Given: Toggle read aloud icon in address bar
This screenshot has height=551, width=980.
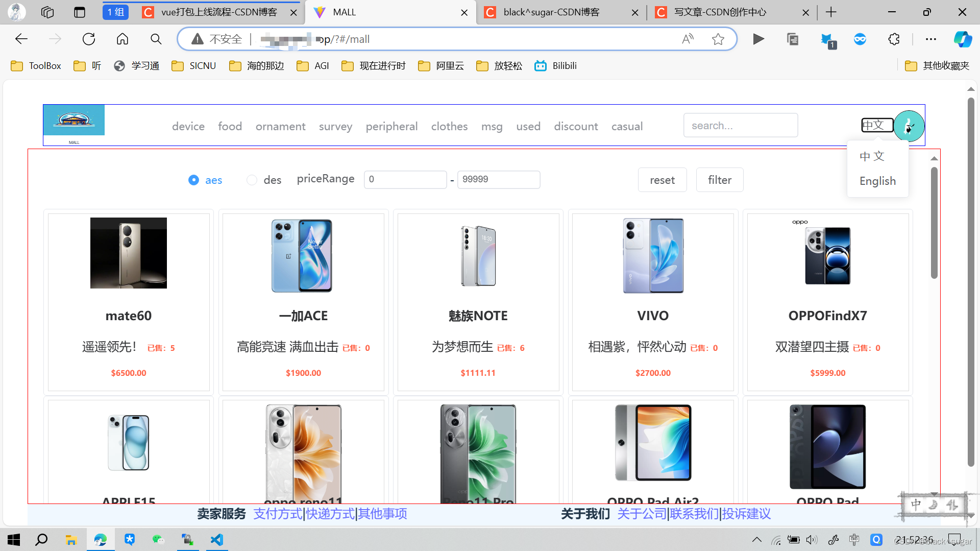Looking at the screenshot, I should pos(688,39).
